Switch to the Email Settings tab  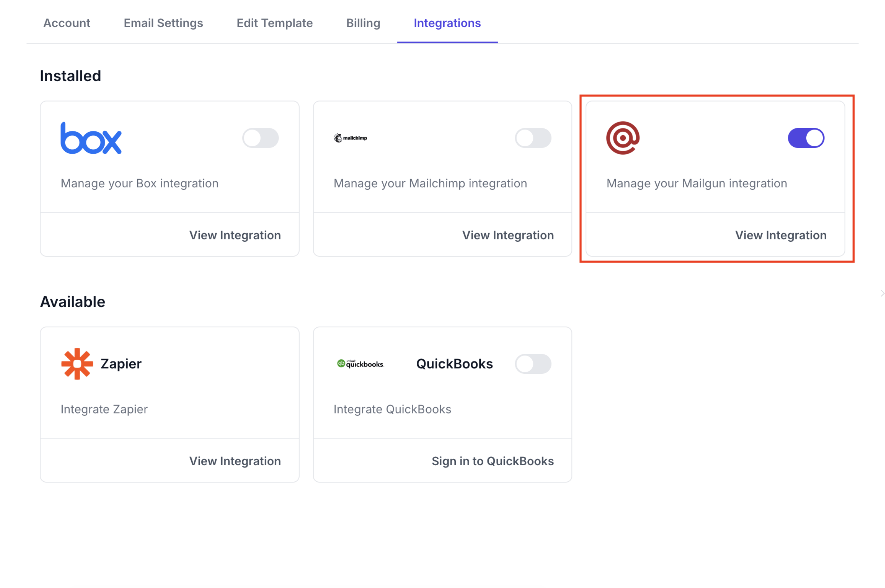click(x=163, y=23)
